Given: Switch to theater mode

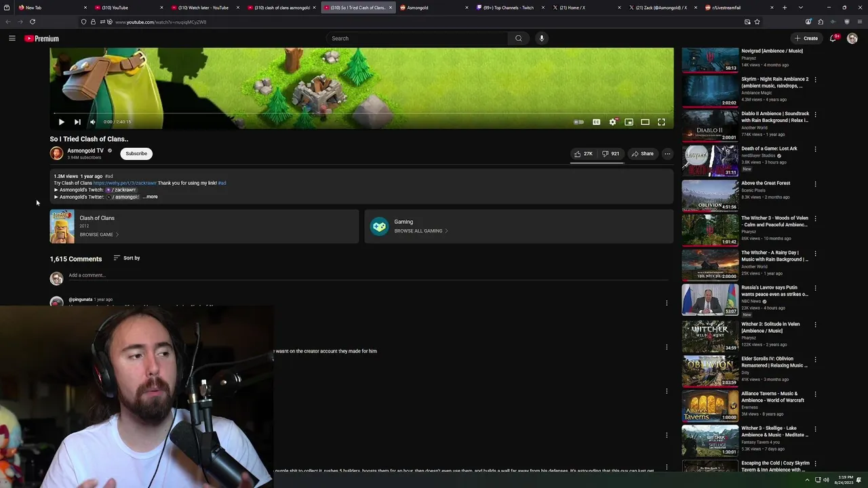Looking at the screenshot, I should tap(645, 122).
